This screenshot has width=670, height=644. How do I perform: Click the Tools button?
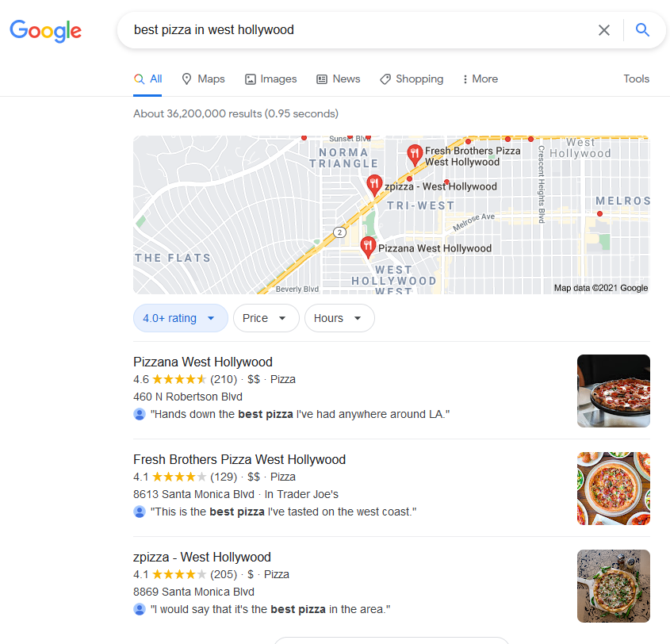[x=636, y=79]
